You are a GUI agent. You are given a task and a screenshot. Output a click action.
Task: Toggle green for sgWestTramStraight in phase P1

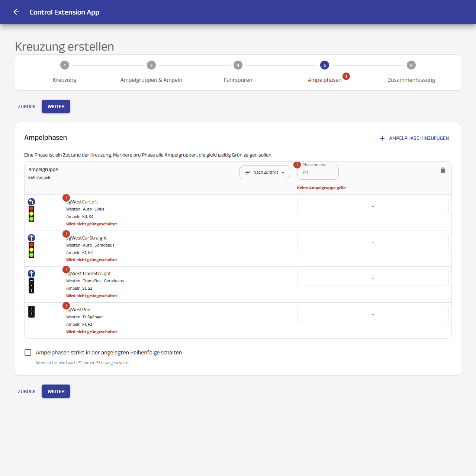pyautogui.click(x=373, y=278)
